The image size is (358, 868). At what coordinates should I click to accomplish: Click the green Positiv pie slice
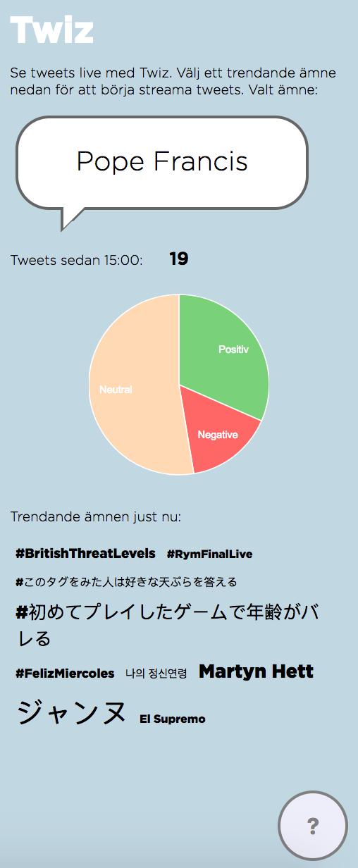[222, 352]
